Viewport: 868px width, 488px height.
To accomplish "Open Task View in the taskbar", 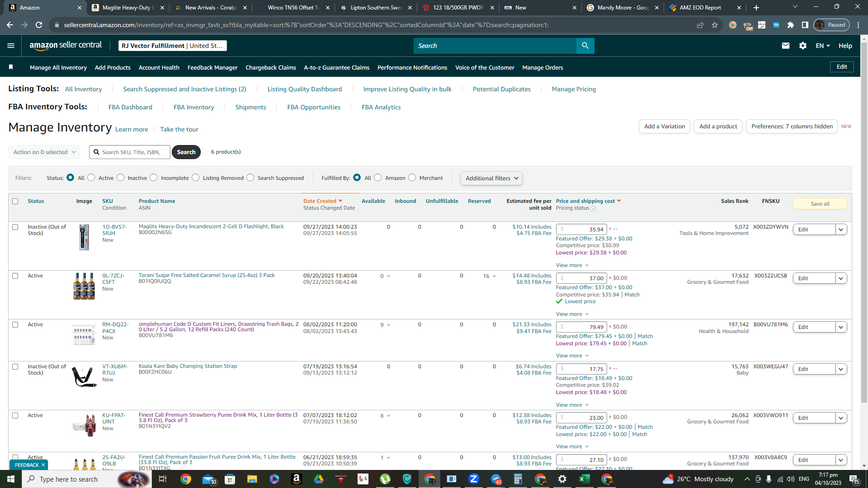I will [163, 479].
